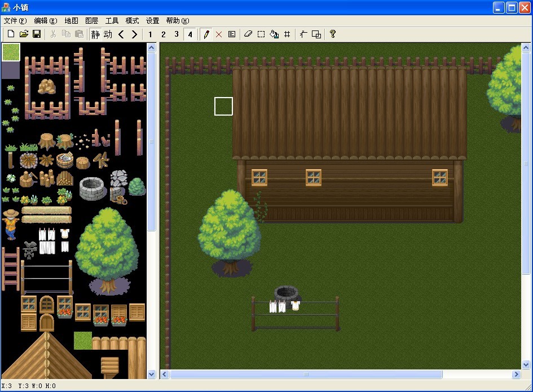Go to previous tileset with left arrow
Viewport: 533px width, 392px height.
(121, 34)
